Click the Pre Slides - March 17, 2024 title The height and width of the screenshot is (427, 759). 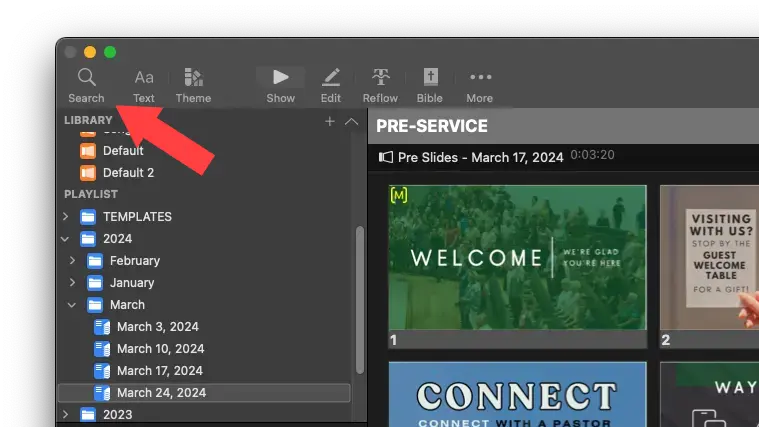pos(481,157)
